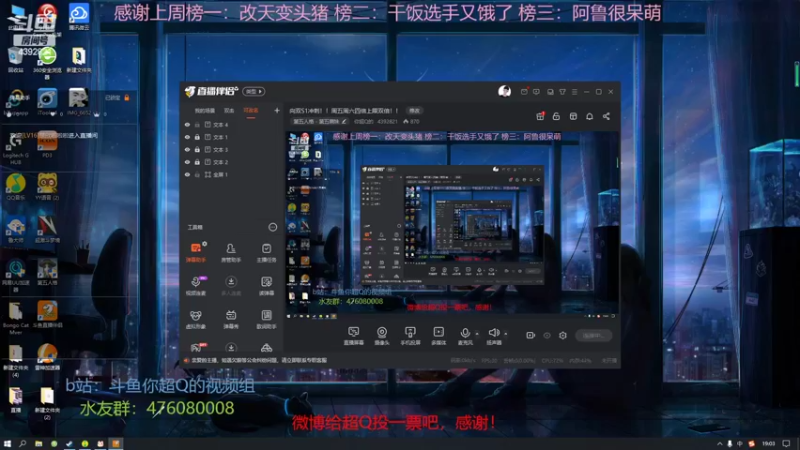The width and height of the screenshot is (800, 450).
Task: Open the download tool in toolbox second row
Action: tap(231, 286)
